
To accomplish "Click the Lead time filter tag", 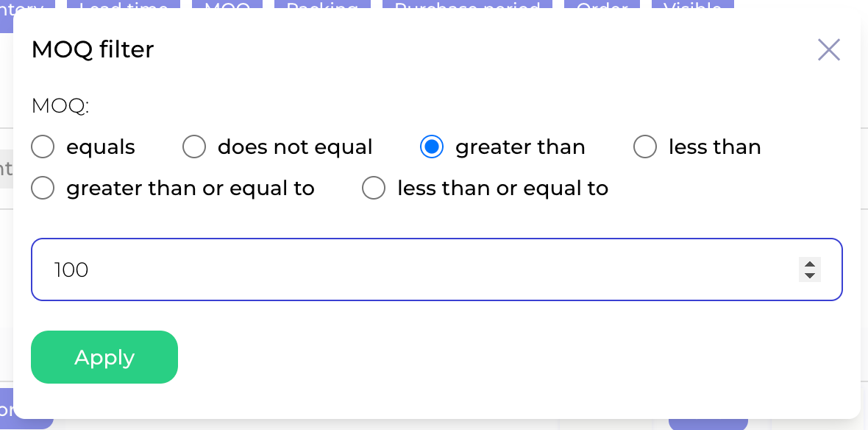I will (x=123, y=7).
